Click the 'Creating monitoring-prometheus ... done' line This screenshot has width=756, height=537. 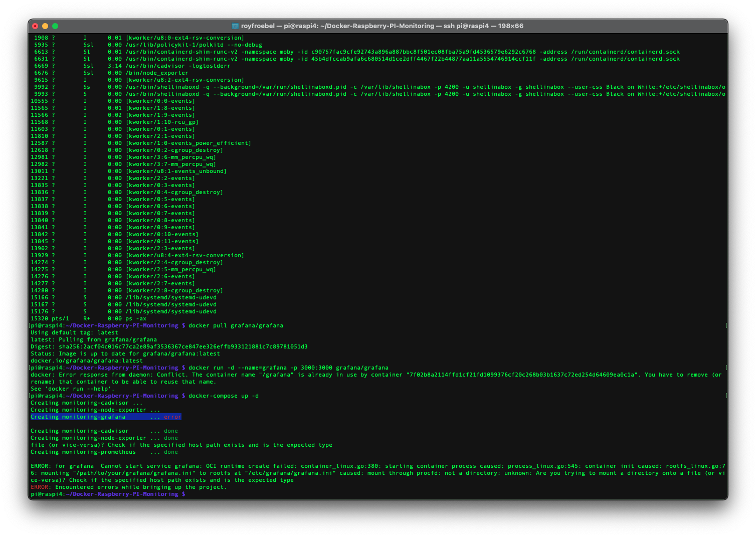[x=103, y=451]
